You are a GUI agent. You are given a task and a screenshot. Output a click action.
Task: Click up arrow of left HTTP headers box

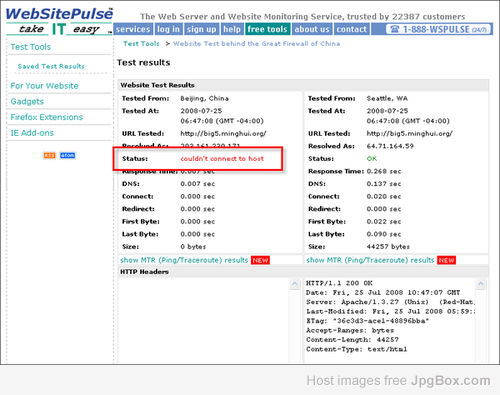click(295, 284)
